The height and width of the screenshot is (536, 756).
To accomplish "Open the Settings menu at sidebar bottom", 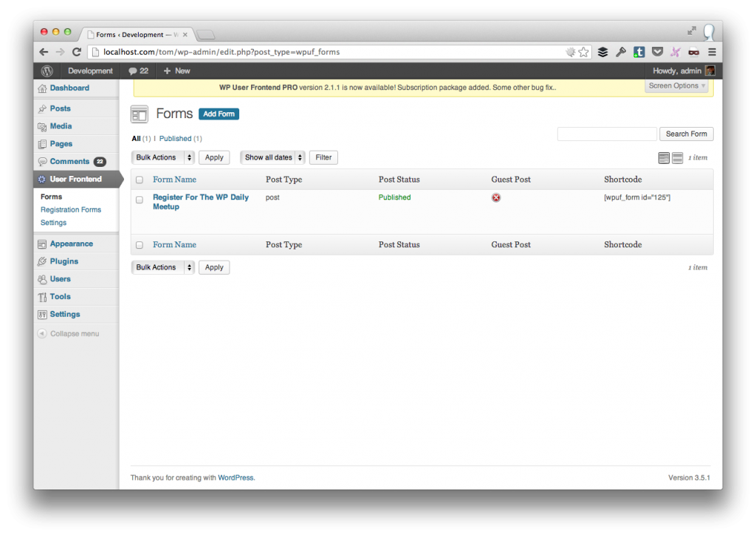I will [65, 315].
